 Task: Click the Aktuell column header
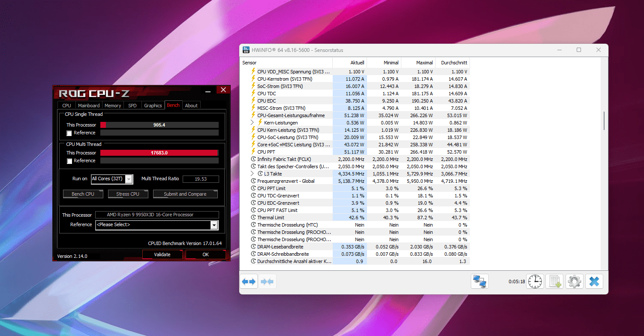pyautogui.click(x=349, y=63)
